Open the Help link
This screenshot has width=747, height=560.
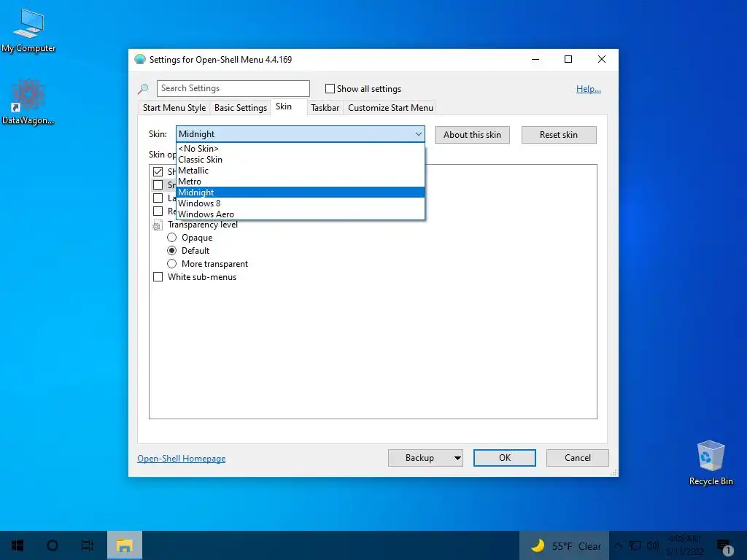click(x=589, y=89)
